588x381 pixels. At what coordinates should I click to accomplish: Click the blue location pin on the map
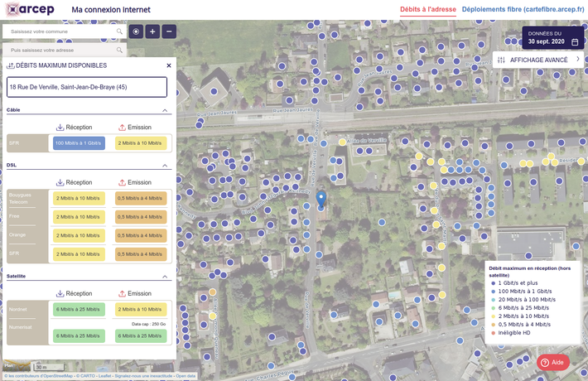[321, 199]
